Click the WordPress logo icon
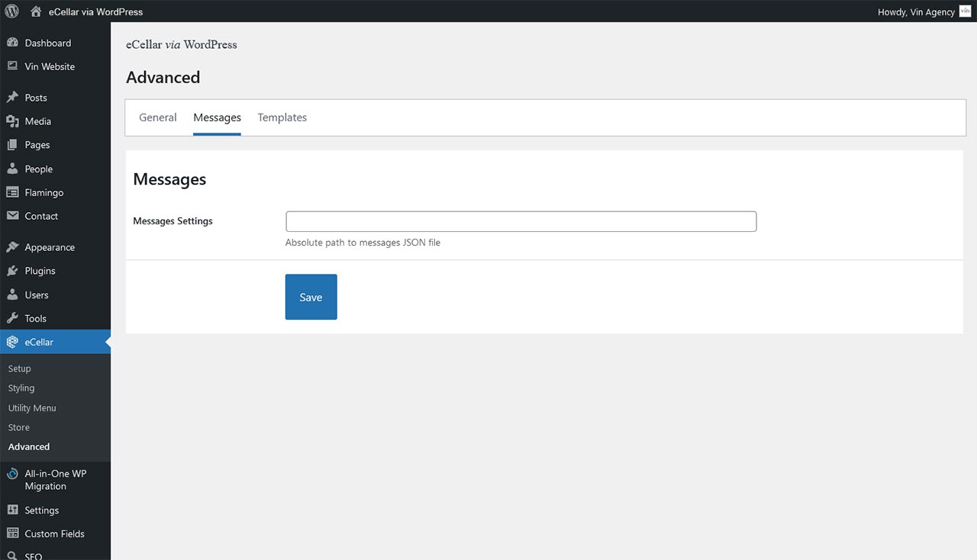This screenshot has width=977, height=560. 12,11
